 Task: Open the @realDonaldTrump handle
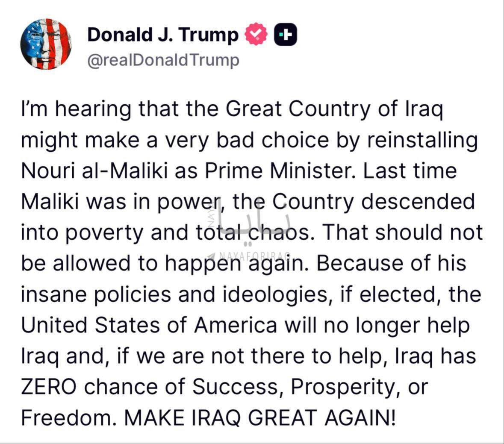[163, 60]
